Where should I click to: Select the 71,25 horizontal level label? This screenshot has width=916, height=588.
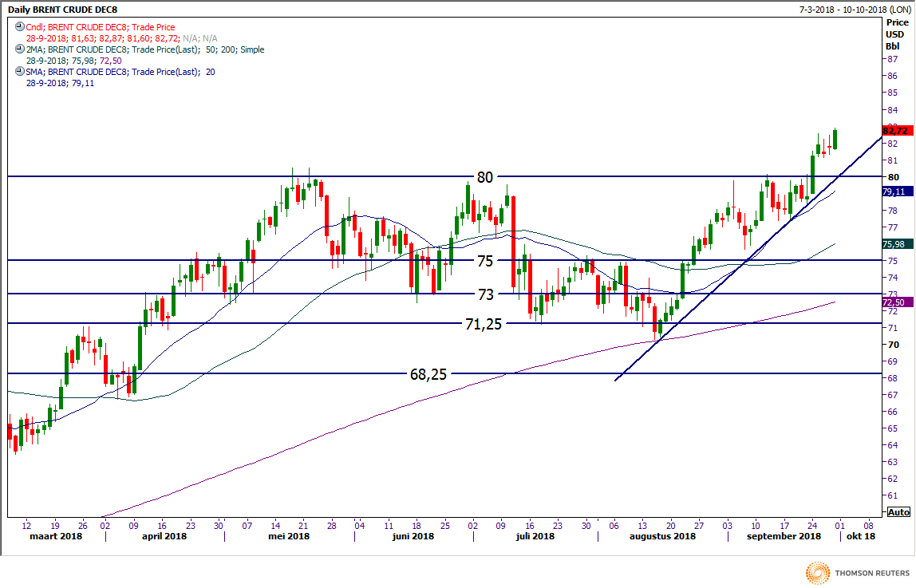coord(484,323)
